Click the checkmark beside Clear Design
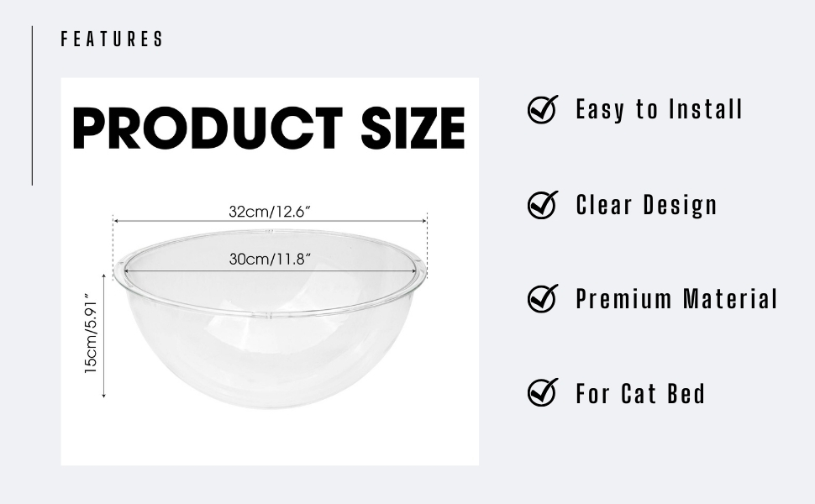The image size is (815, 504). (543, 204)
